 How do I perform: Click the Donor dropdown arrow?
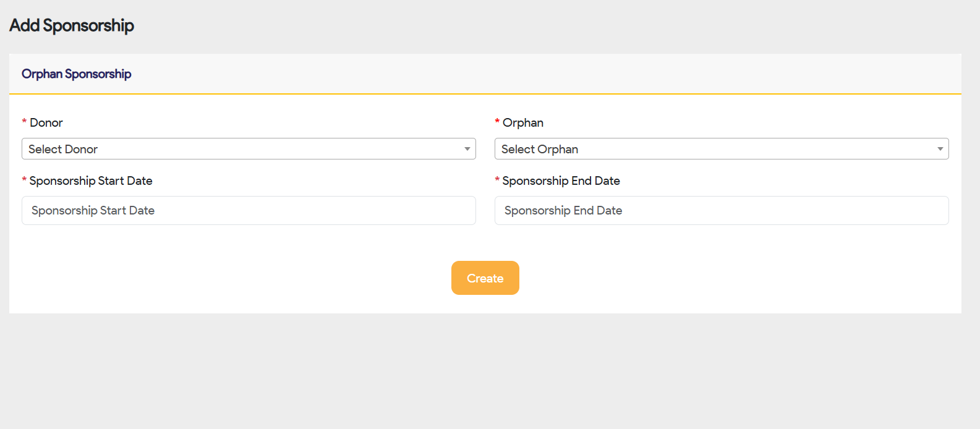(x=467, y=149)
